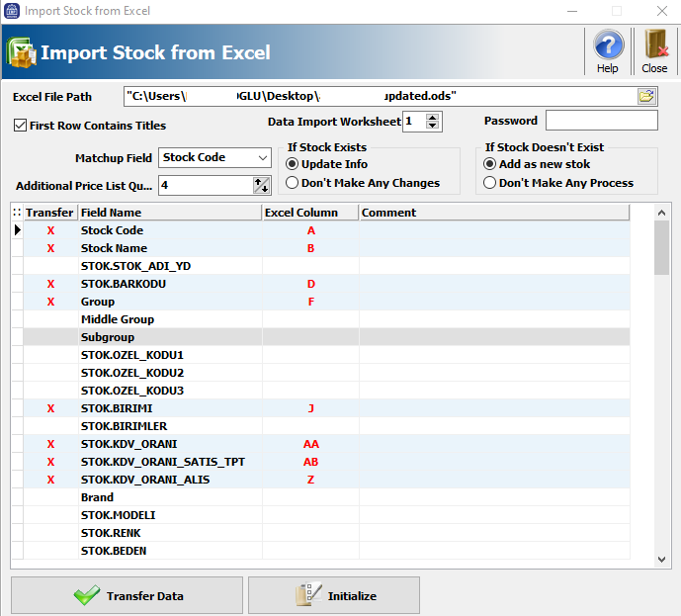Click the Field Name column header
The height and width of the screenshot is (616, 681).
pyautogui.click(x=170, y=213)
